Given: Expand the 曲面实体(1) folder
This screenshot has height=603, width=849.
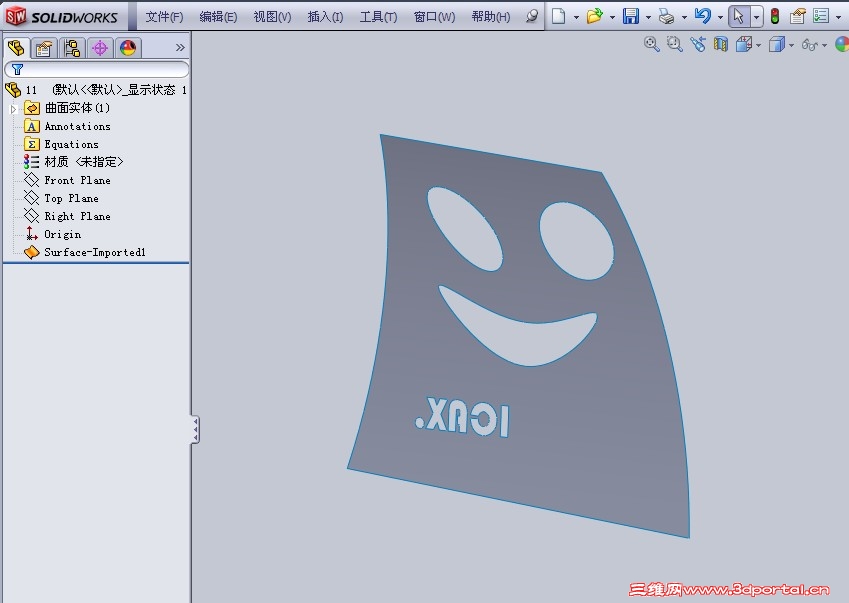Looking at the screenshot, I should (14, 109).
